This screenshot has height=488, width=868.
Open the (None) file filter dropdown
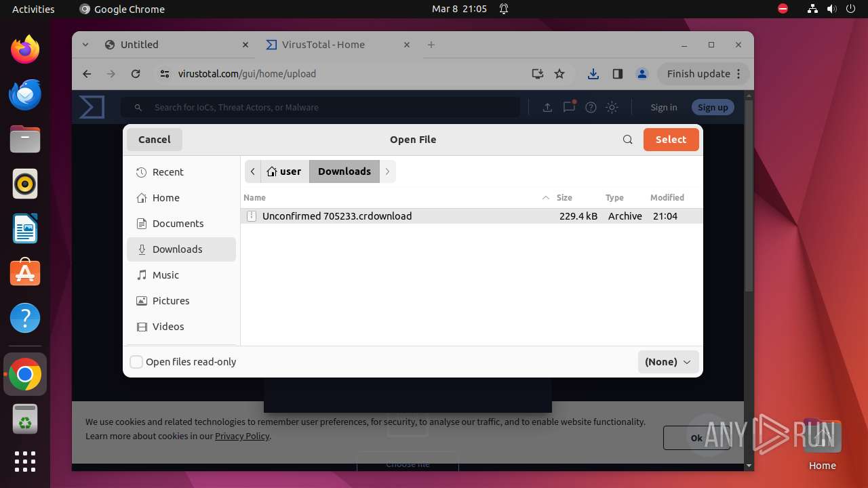click(668, 362)
